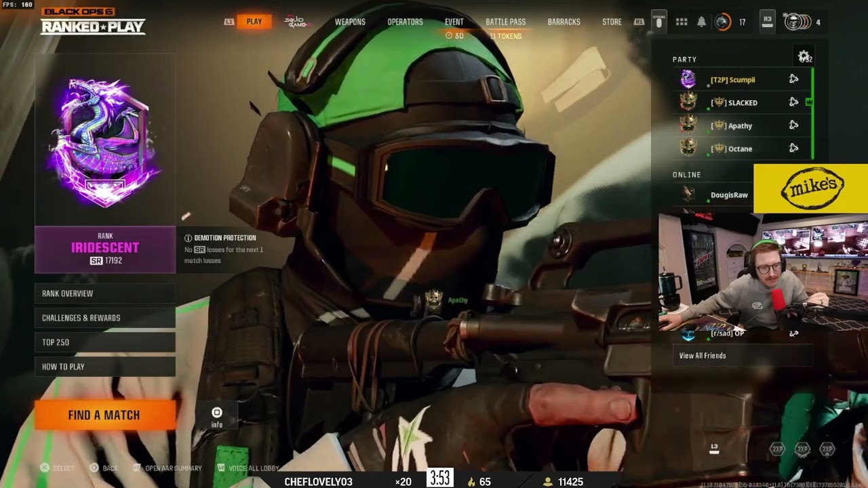Open the Battle Pass tab

tap(505, 22)
